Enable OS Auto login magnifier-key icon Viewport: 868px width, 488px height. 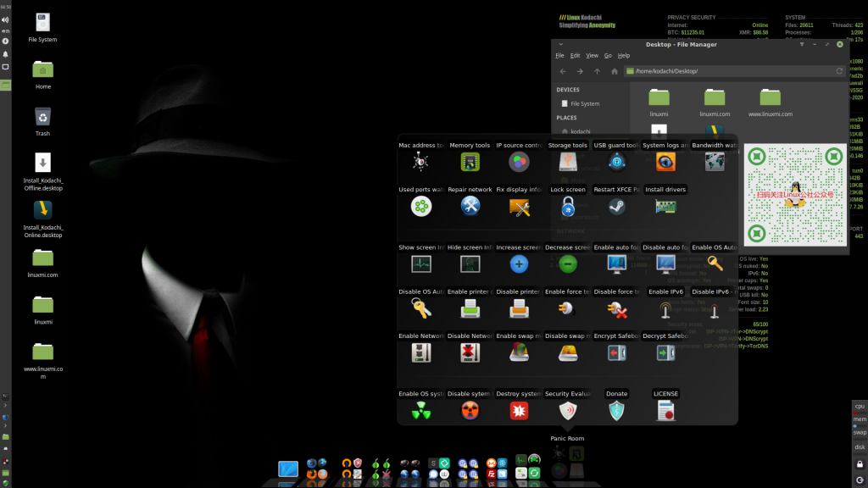(714, 264)
